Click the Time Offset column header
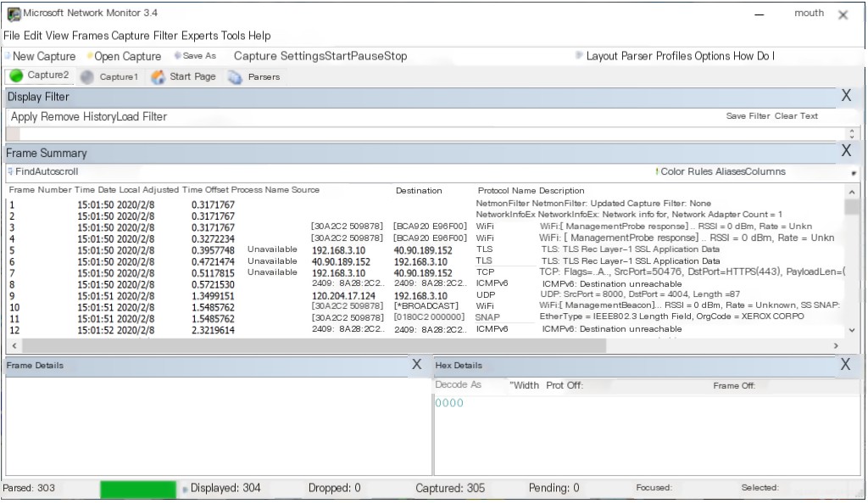The image size is (868, 504). [x=205, y=190]
